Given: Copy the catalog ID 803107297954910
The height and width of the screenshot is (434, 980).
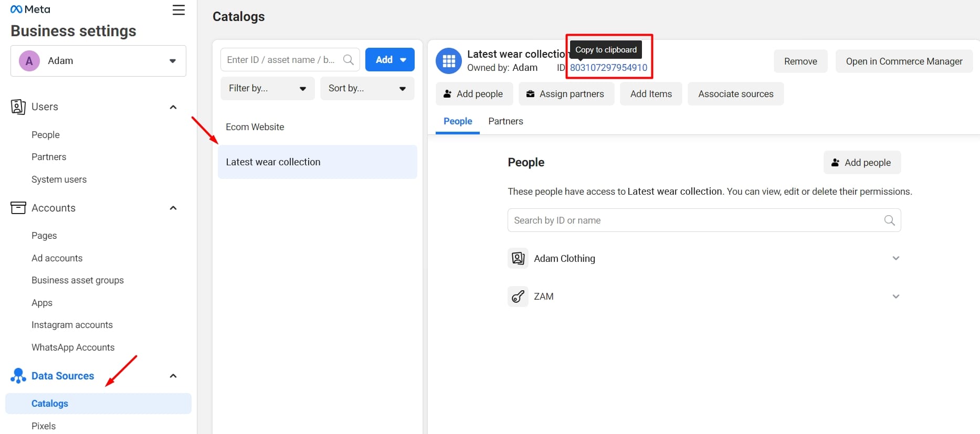Looking at the screenshot, I should coord(608,68).
